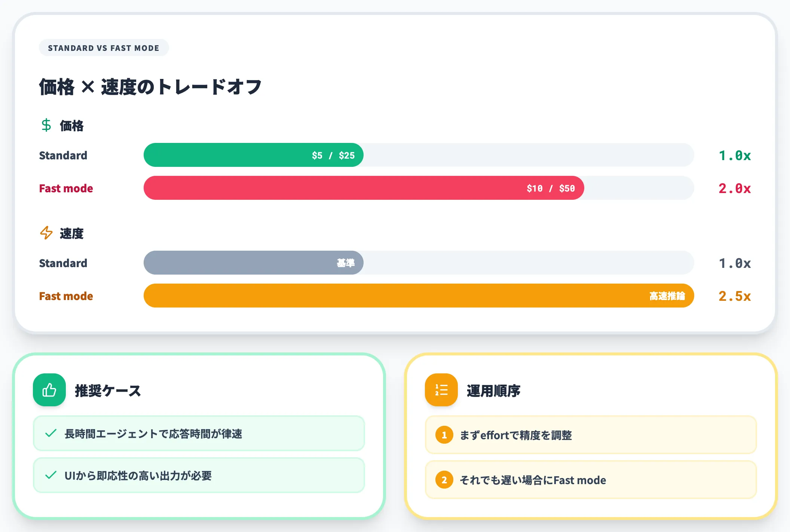The height and width of the screenshot is (532, 790).
Task: Click the $10 / $50 price text
Action: click(x=551, y=188)
